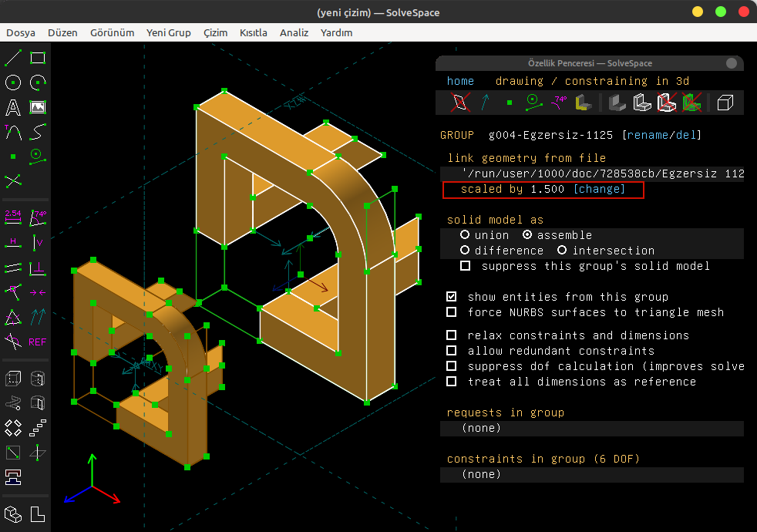Select the TrueType text tool
The image size is (757, 532).
(x=13, y=107)
